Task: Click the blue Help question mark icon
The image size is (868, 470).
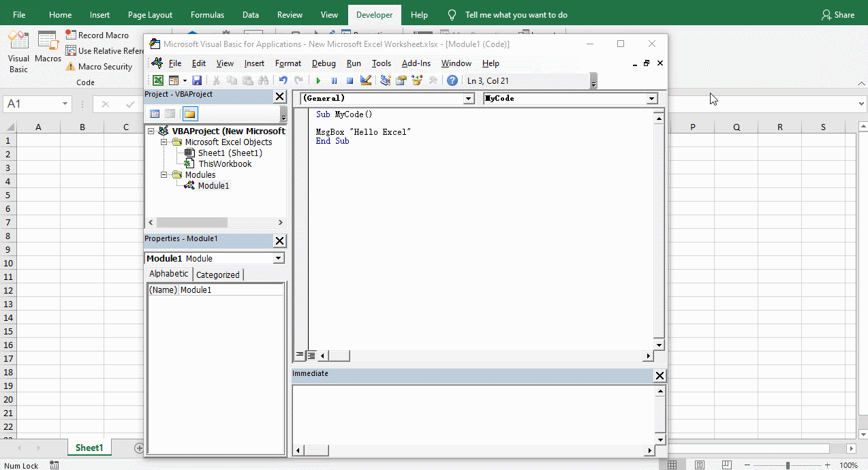Action: 452,80
